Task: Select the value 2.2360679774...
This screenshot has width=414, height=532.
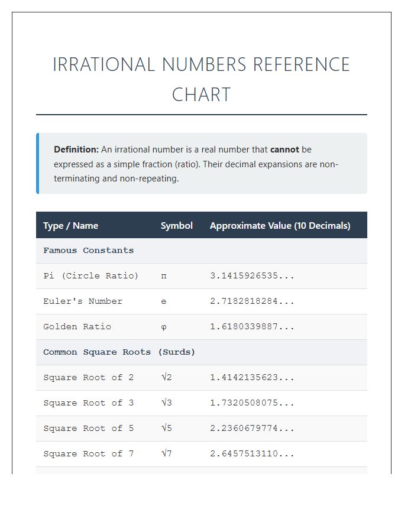Action: 252,428
